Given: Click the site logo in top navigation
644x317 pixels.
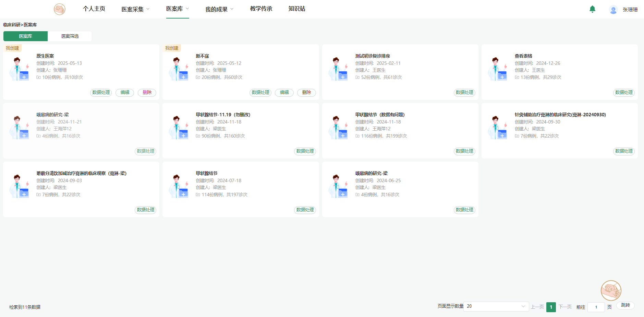Looking at the screenshot, I should coord(60,9).
